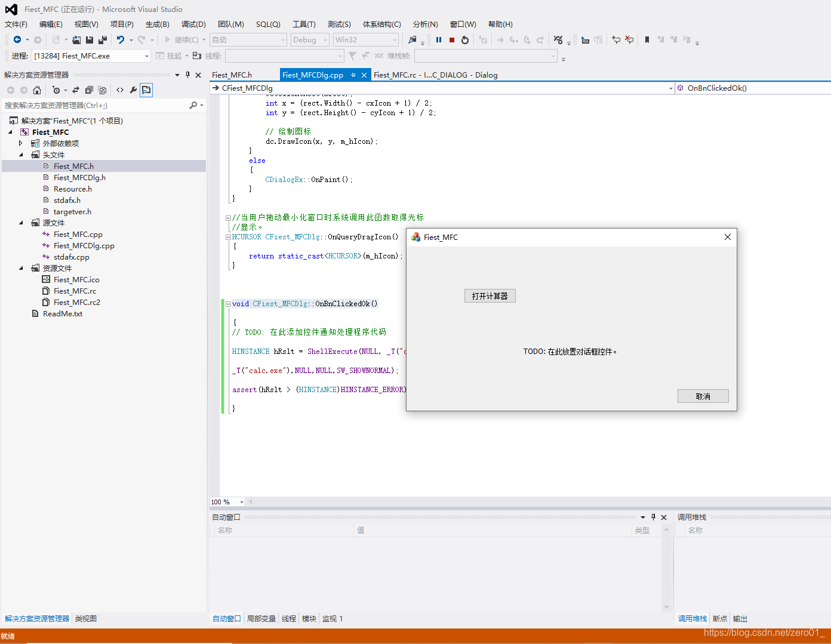831x644 pixels.
Task: Click the Navigate Backward arrow in the toolbar
Action: click(x=17, y=39)
